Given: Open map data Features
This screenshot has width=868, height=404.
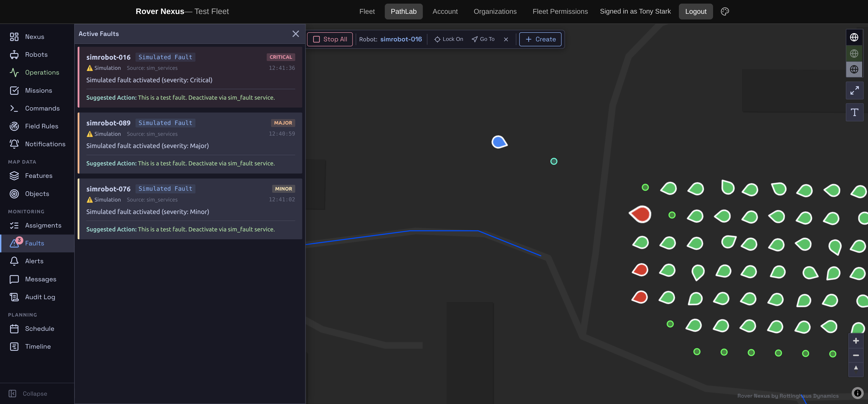Looking at the screenshot, I should click(37, 175).
